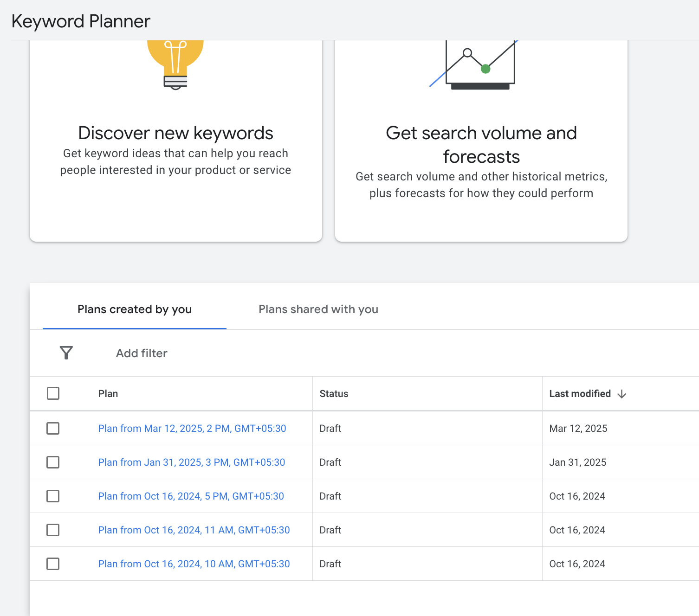Screen dimensions: 699x616
Task: Click Draft status of Mar 12 plan
Action: [x=330, y=428]
